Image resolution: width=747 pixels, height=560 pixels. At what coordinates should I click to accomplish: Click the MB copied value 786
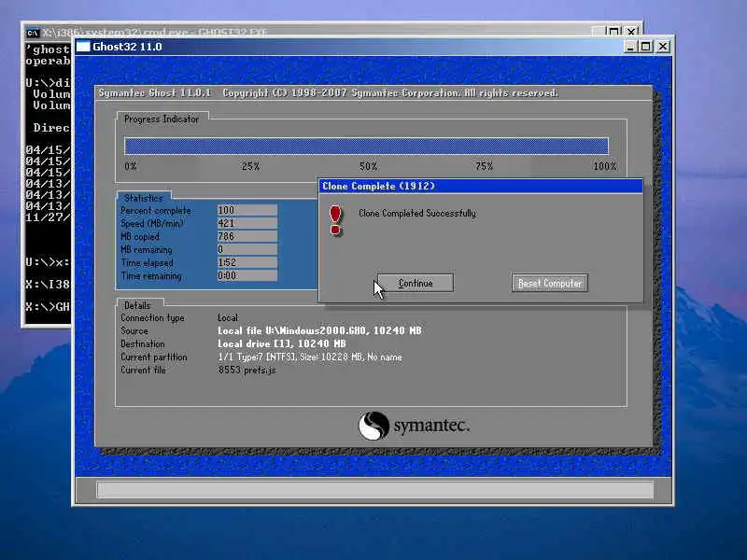pos(247,236)
